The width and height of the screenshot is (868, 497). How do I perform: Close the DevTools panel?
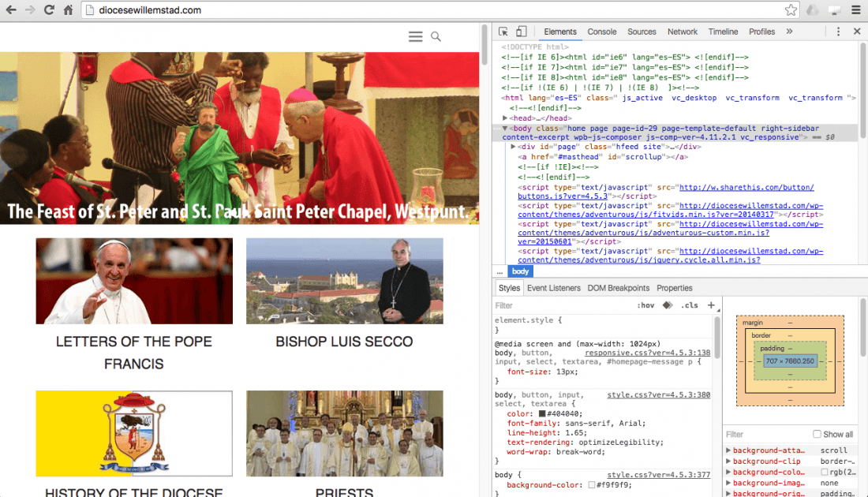[857, 32]
